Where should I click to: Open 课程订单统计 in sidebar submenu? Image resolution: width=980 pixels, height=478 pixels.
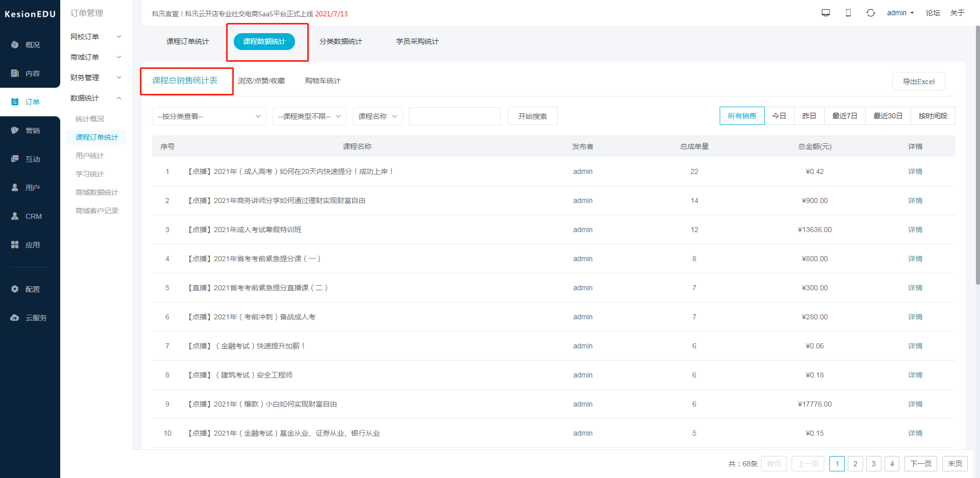96,137
